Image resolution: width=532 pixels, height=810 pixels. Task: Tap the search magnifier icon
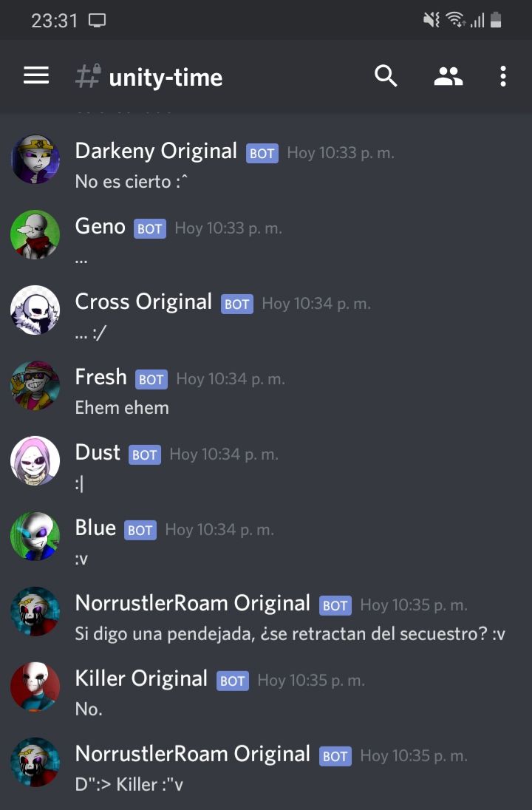(385, 76)
